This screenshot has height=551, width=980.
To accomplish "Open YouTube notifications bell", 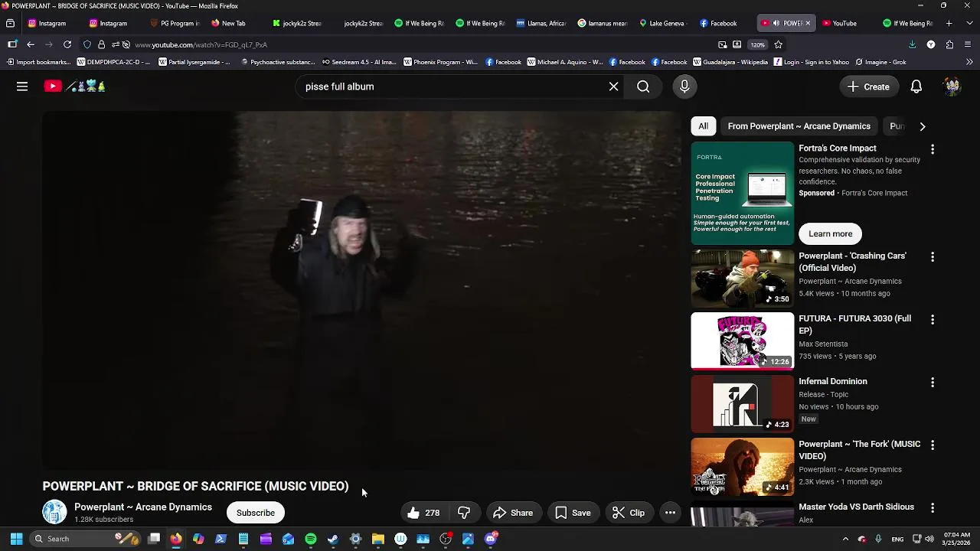I will tap(916, 86).
